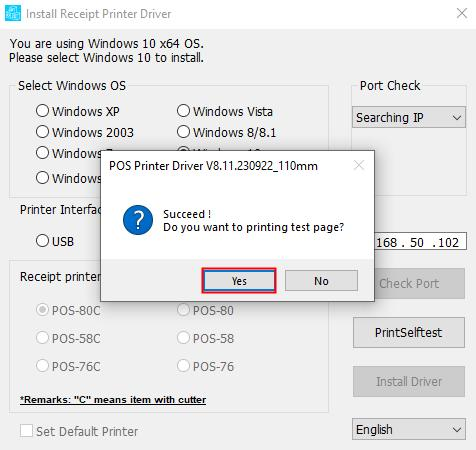476x450 pixels.
Task: Close the POS Printer Driver dialog
Action: (359, 165)
